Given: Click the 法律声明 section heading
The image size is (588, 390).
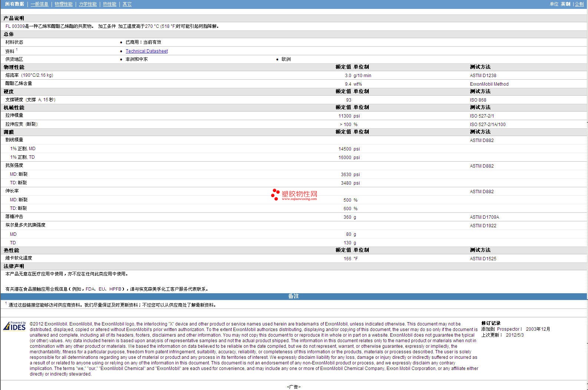Looking at the screenshot, I should coord(14,266).
